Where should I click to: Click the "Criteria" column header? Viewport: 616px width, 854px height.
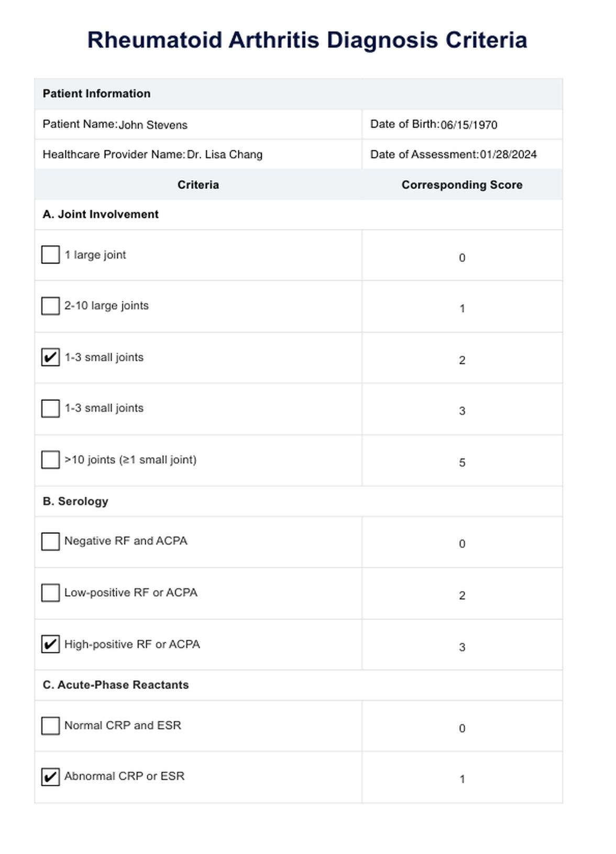click(198, 185)
